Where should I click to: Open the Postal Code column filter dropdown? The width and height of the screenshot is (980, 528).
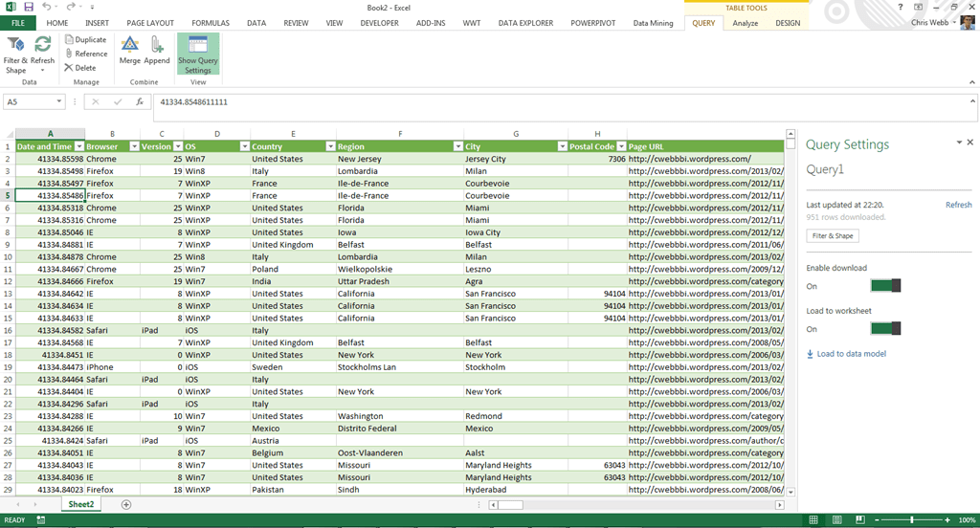point(621,146)
